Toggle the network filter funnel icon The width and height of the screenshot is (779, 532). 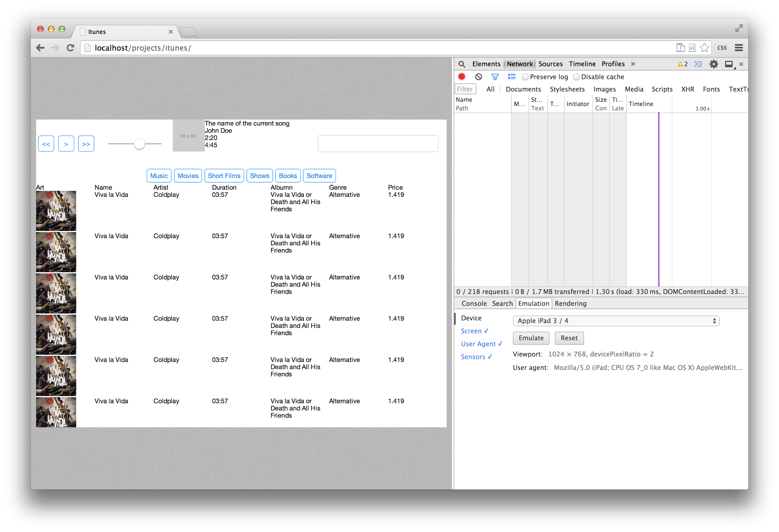point(495,77)
